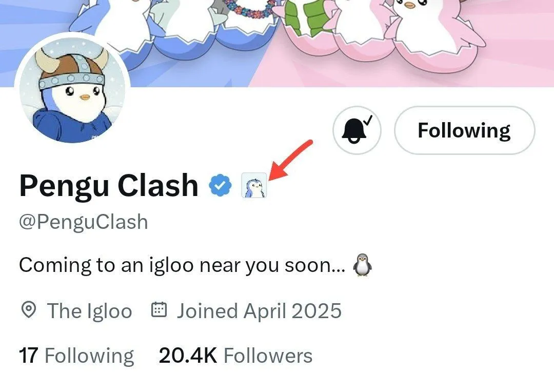Click the Pengu Clash display name
The width and height of the screenshot is (554, 392).
(109, 185)
